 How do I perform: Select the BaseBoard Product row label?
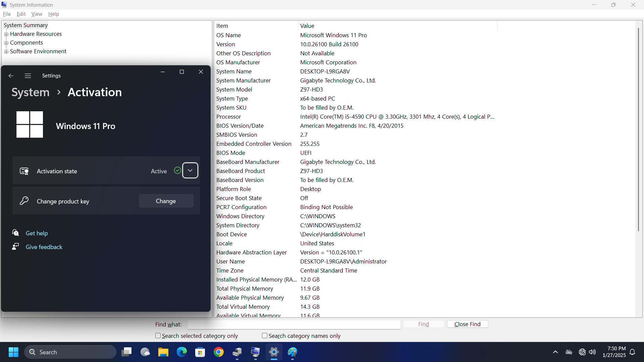point(241,171)
